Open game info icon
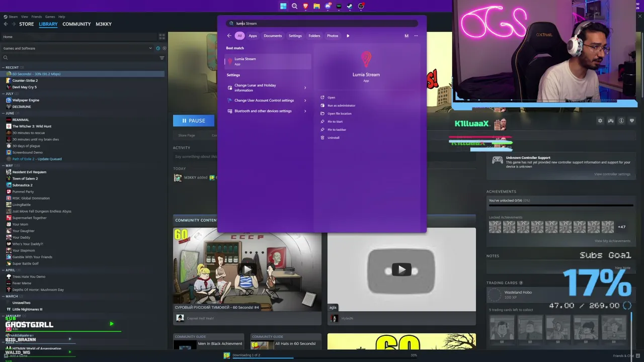This screenshot has width=644, height=362. (x=621, y=121)
